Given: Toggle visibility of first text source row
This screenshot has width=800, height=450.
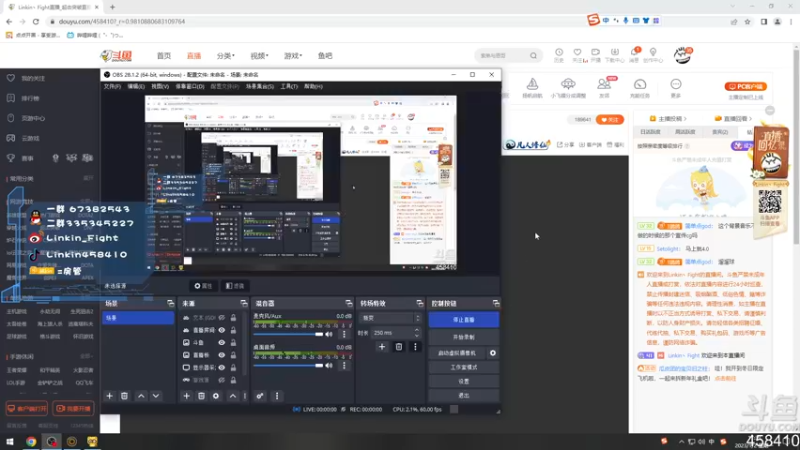Looking at the screenshot, I should (x=221, y=318).
